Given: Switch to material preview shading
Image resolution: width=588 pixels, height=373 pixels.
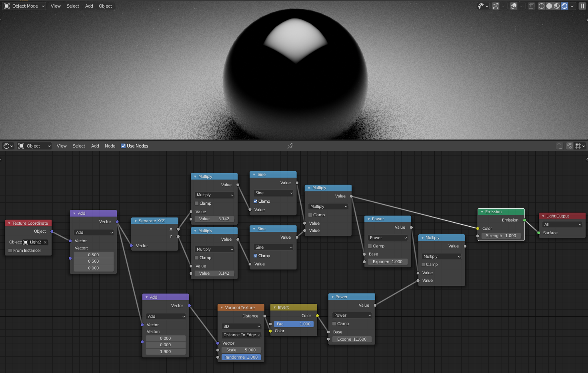Looking at the screenshot, I should (x=557, y=6).
